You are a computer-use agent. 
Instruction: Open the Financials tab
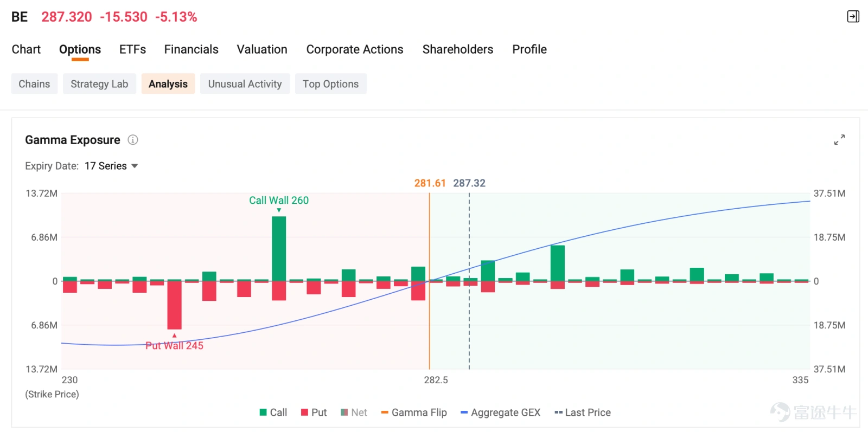pyautogui.click(x=191, y=49)
